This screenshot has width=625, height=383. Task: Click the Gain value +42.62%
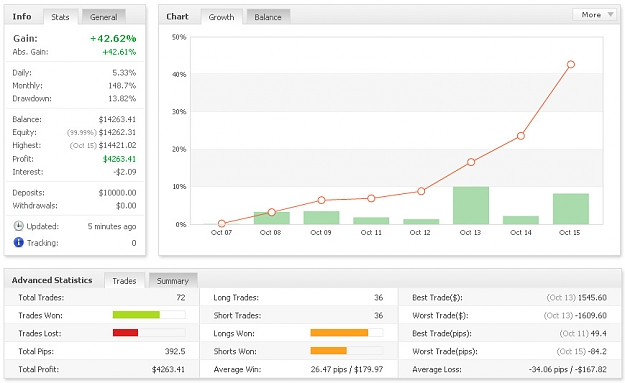point(113,38)
